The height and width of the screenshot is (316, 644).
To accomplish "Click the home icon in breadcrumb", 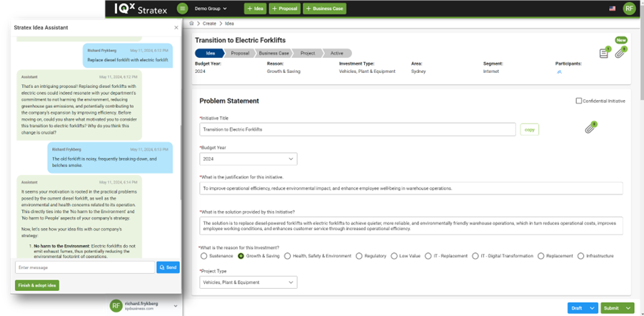I will pos(191,24).
